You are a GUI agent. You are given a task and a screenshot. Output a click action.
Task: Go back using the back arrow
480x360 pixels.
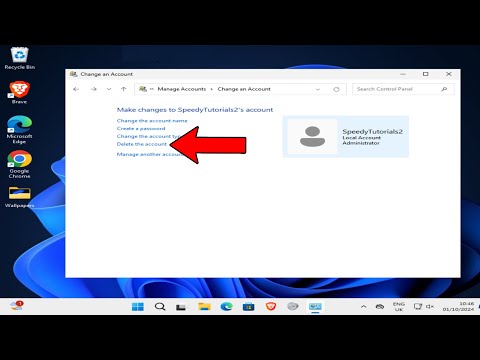point(76,89)
